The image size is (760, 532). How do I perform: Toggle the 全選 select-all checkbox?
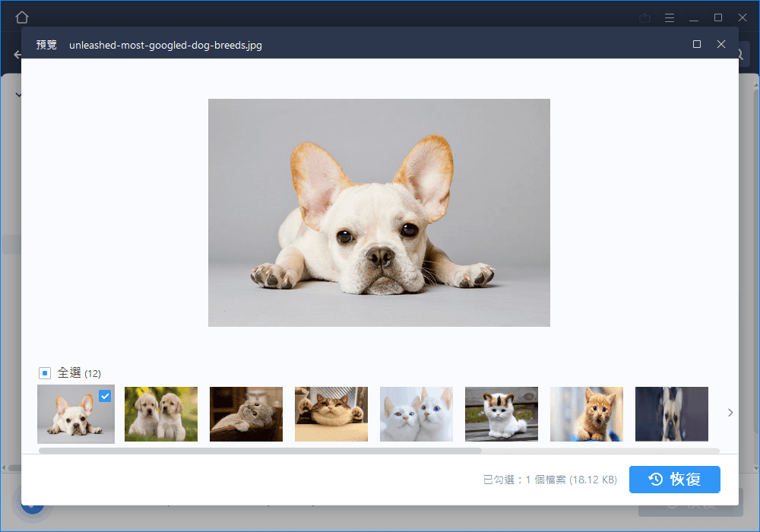(45, 373)
